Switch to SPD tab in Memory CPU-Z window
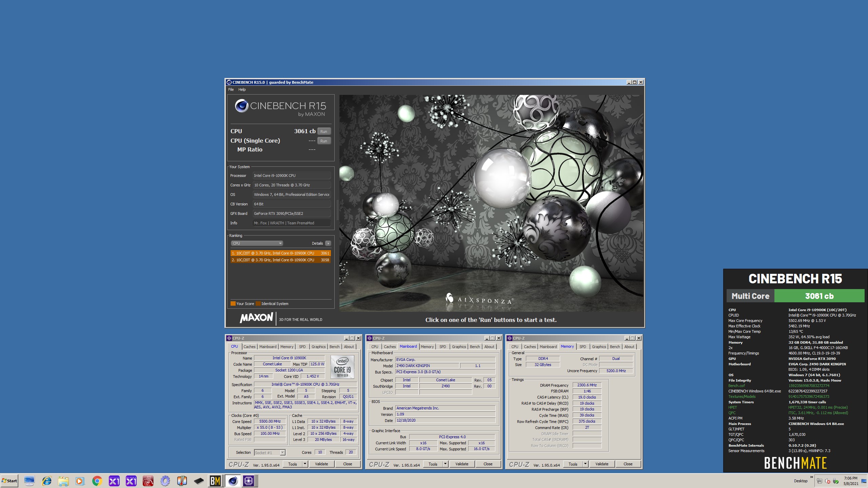 583,347
